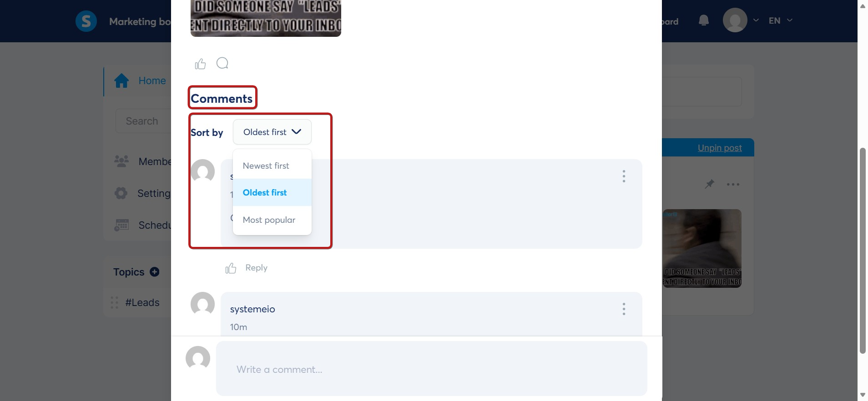Expand the EN language selector
The height and width of the screenshot is (401, 868).
(x=781, y=20)
